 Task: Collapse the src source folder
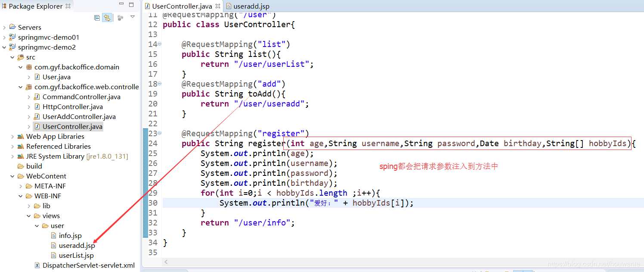coord(12,57)
